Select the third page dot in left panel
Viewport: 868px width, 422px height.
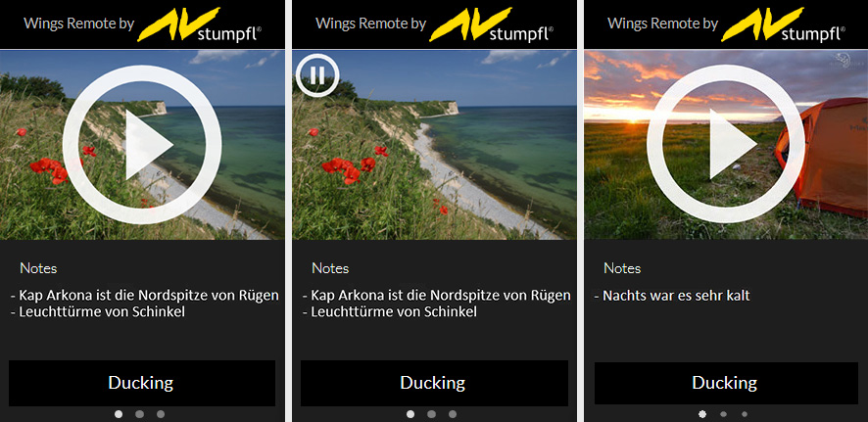(161, 414)
